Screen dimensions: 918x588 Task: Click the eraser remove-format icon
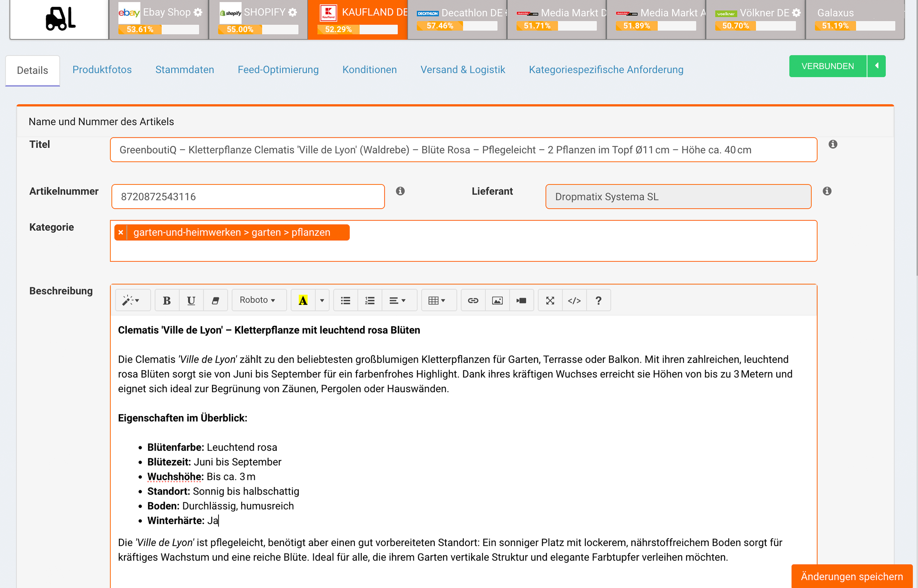click(x=216, y=301)
